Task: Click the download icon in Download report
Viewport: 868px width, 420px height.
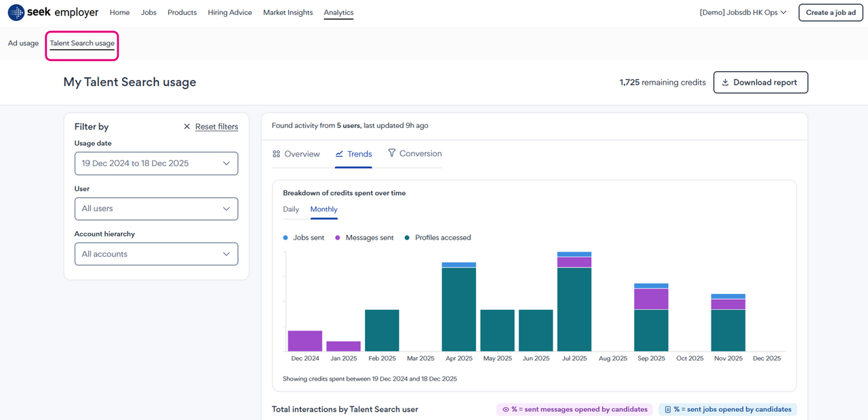Action: tap(725, 83)
